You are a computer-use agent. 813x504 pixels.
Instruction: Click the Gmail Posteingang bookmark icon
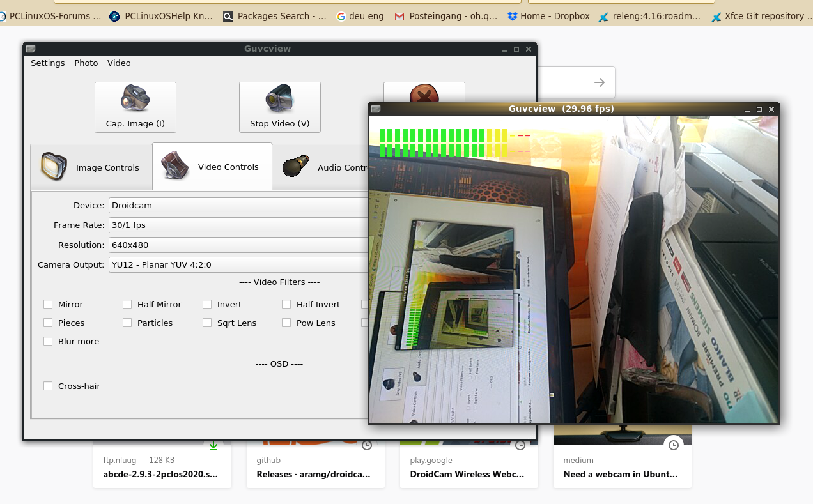click(399, 16)
